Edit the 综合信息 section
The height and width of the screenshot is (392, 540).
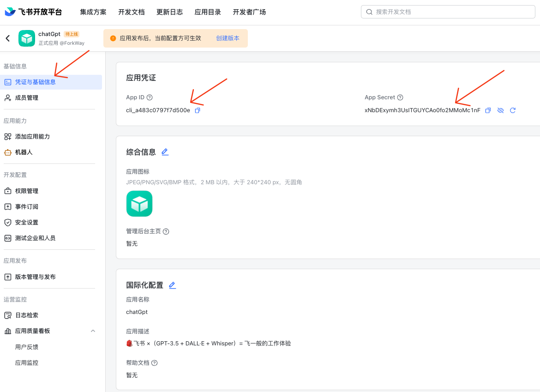[x=165, y=152]
